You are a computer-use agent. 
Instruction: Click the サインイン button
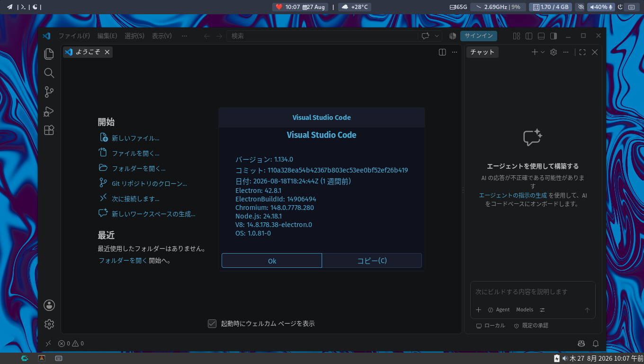click(479, 36)
